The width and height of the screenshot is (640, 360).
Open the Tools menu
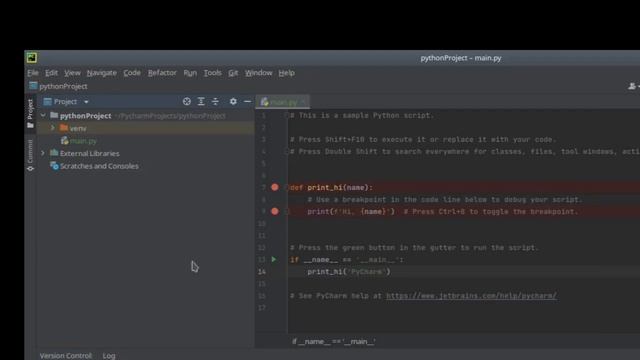point(212,73)
